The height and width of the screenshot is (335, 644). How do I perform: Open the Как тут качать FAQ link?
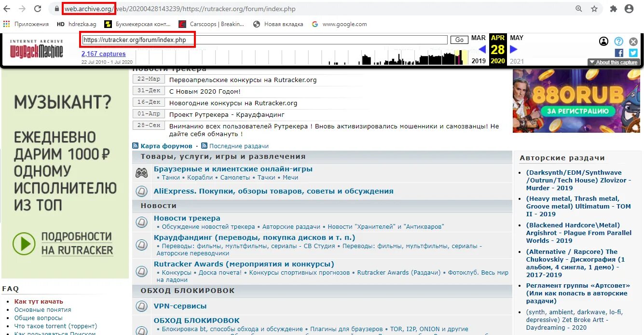[x=39, y=302]
